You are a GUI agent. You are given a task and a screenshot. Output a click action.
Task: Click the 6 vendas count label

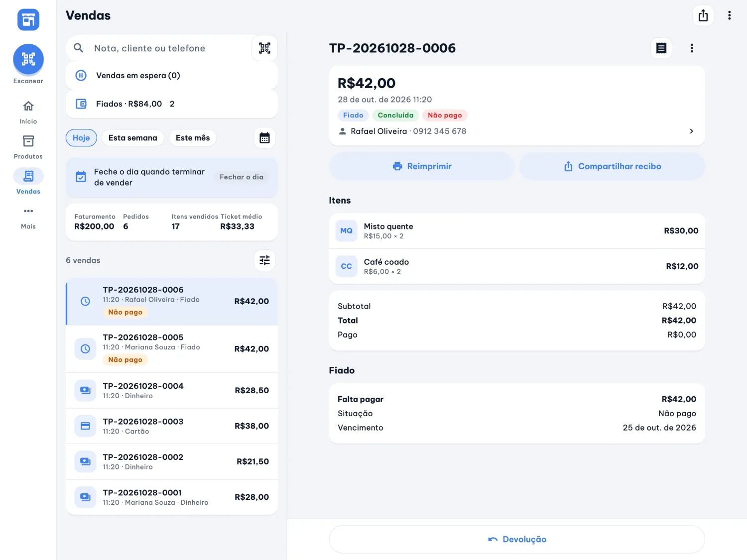pyautogui.click(x=83, y=260)
